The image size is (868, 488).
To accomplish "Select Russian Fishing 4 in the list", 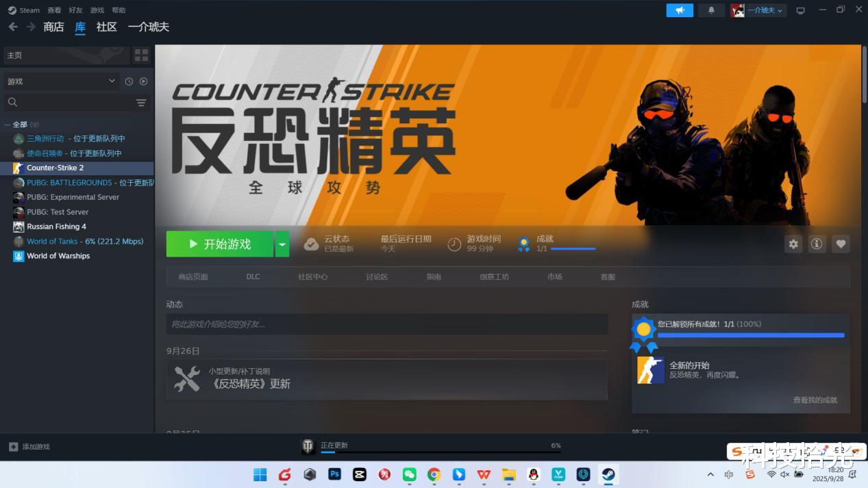I will point(56,227).
